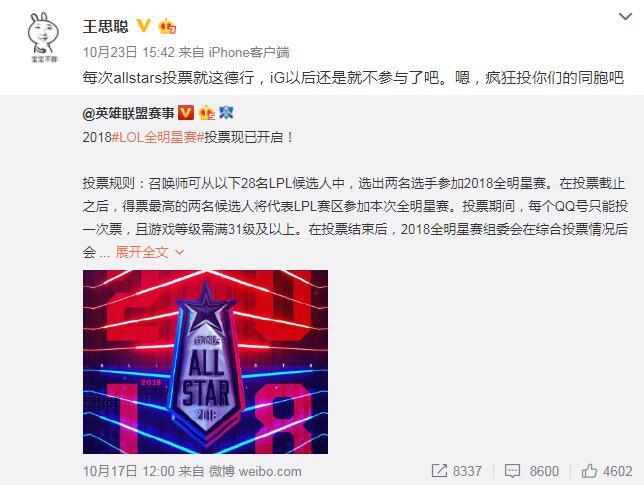This screenshot has width=644, height=485.
Task: Click the membership crown badge after 王思聪
Action: [x=168, y=27]
